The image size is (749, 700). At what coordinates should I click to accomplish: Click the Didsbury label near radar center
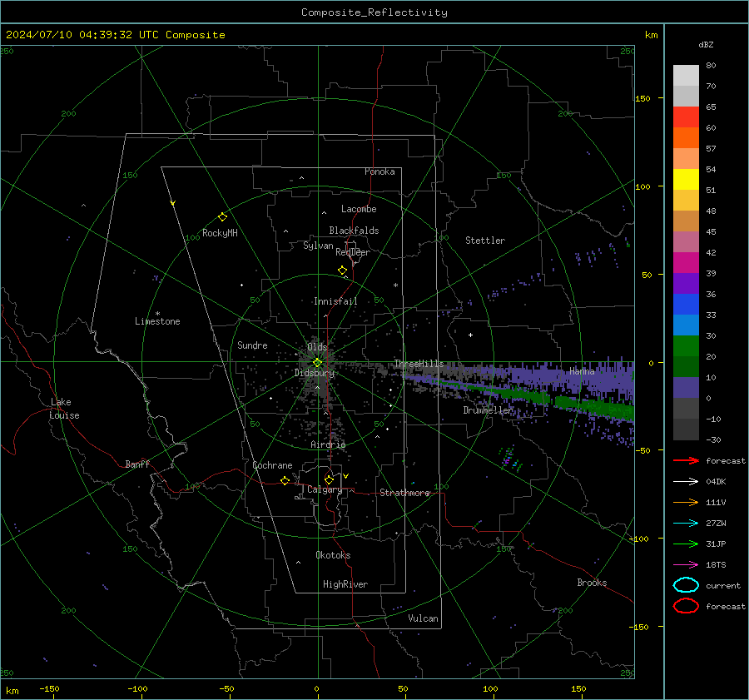pyautogui.click(x=315, y=373)
